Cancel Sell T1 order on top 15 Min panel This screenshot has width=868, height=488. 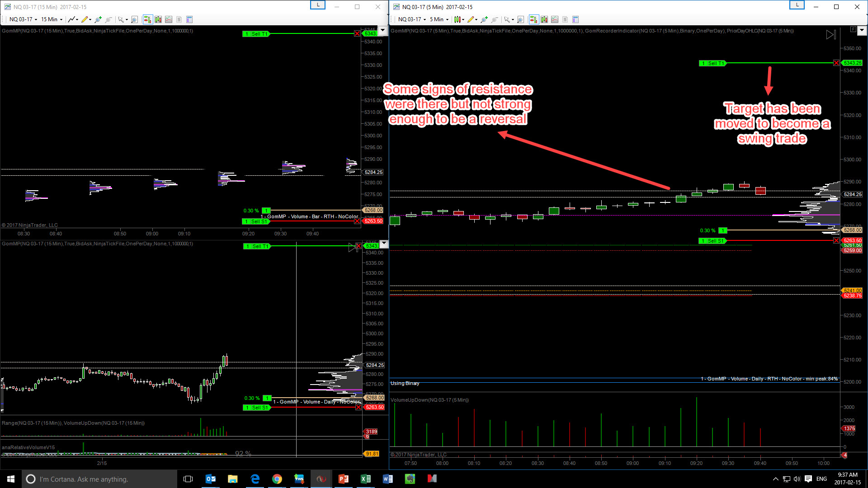click(357, 34)
